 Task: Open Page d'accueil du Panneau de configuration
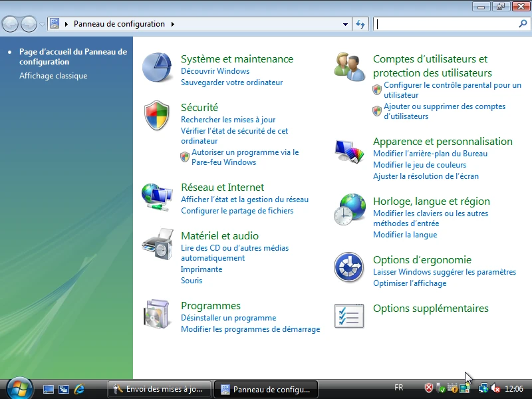(73, 57)
